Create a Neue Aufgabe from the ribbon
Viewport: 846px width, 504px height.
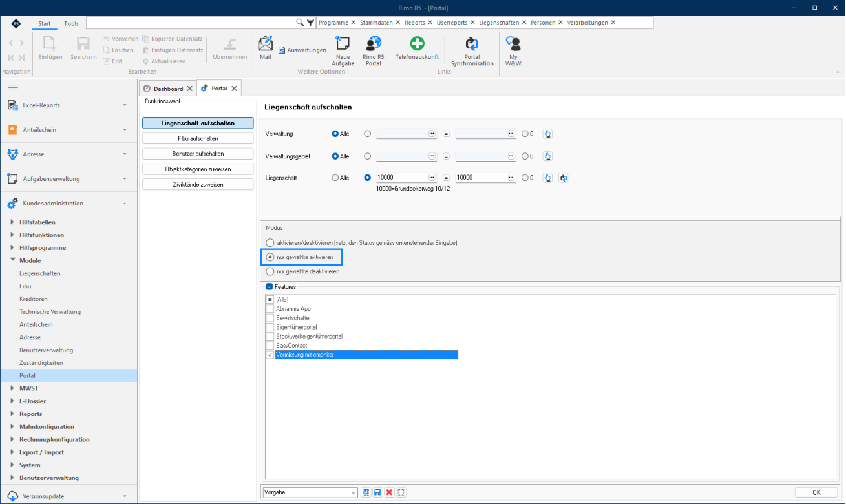pos(343,52)
